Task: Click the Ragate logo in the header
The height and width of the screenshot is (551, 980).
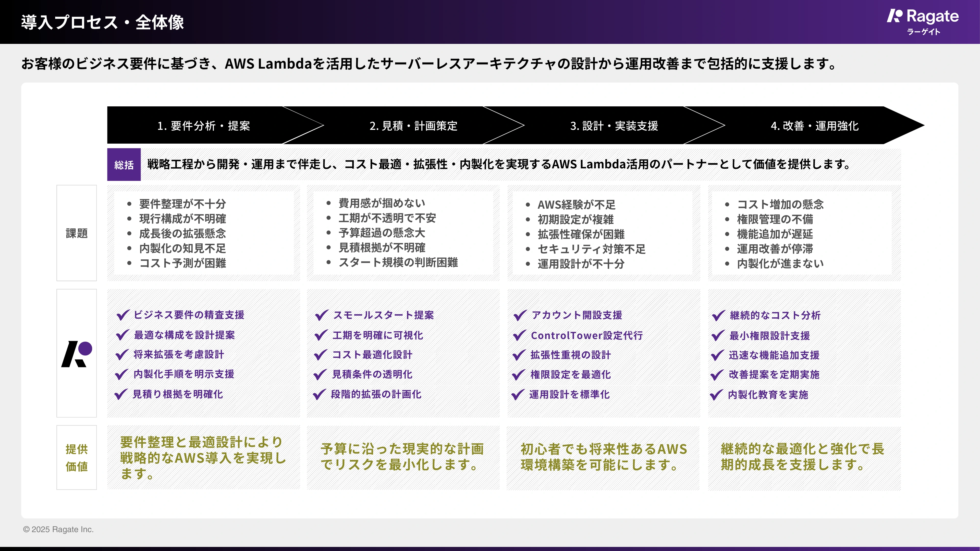Action: pos(923,22)
